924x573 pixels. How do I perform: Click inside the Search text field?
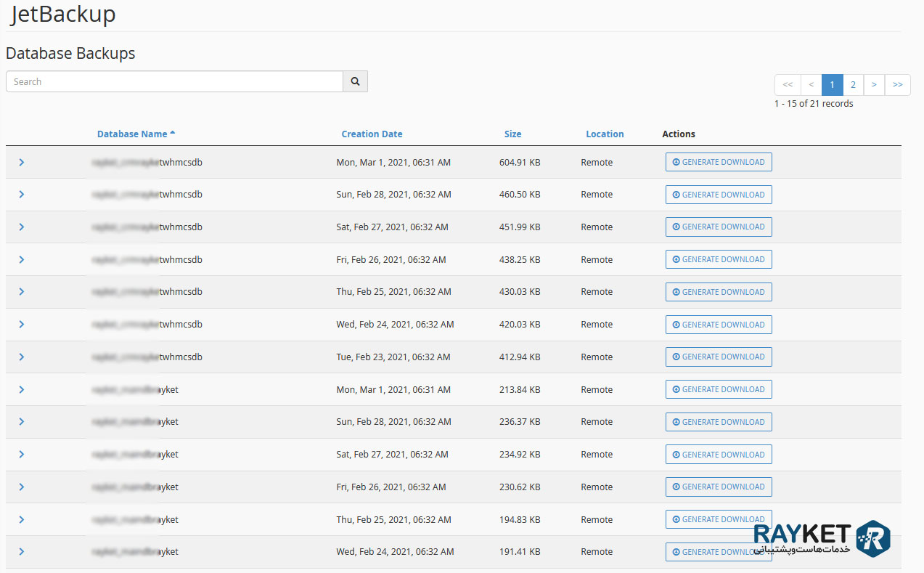(174, 81)
